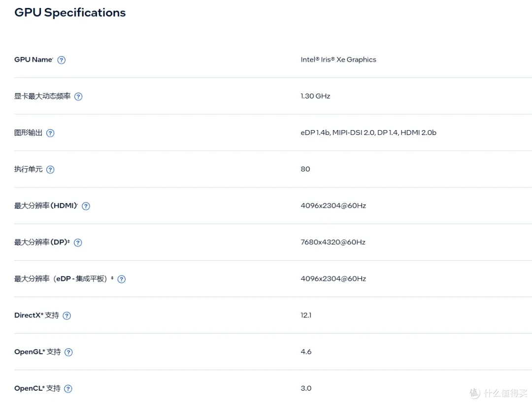The width and height of the screenshot is (532, 404).
Task: Click the question mark beside OpenGL* 支持
Action: (68, 352)
